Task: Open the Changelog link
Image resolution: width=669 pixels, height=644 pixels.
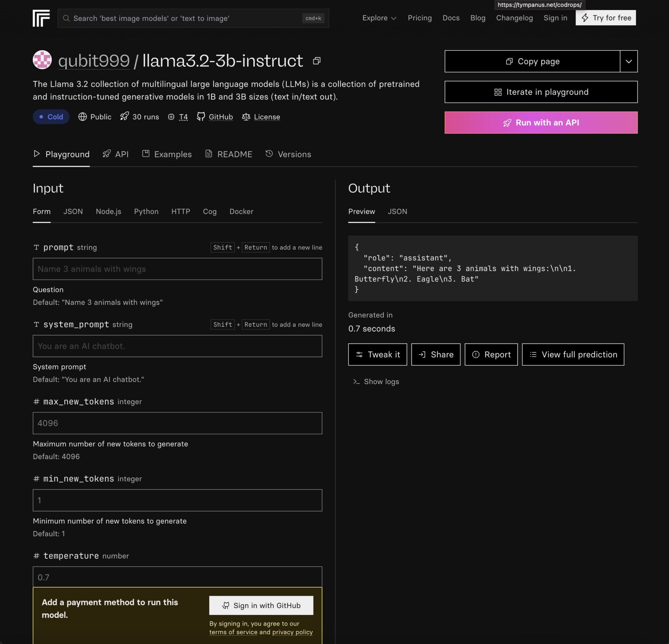Action: pos(515,18)
